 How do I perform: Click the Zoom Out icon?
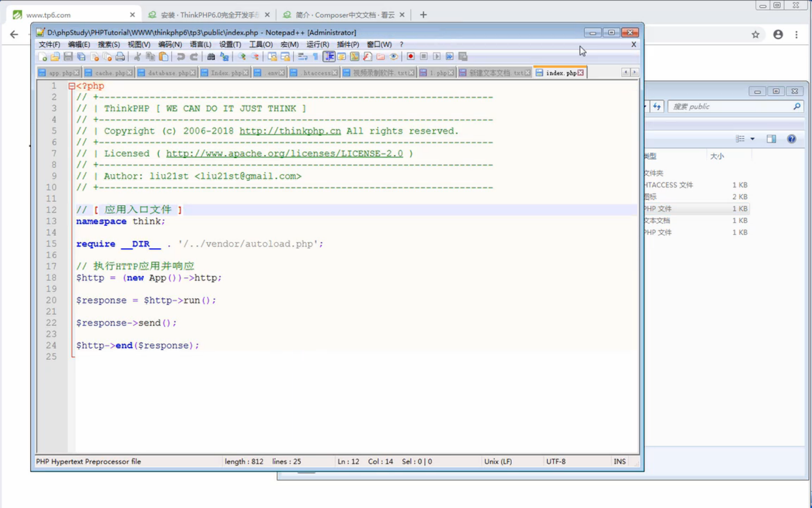[254, 57]
